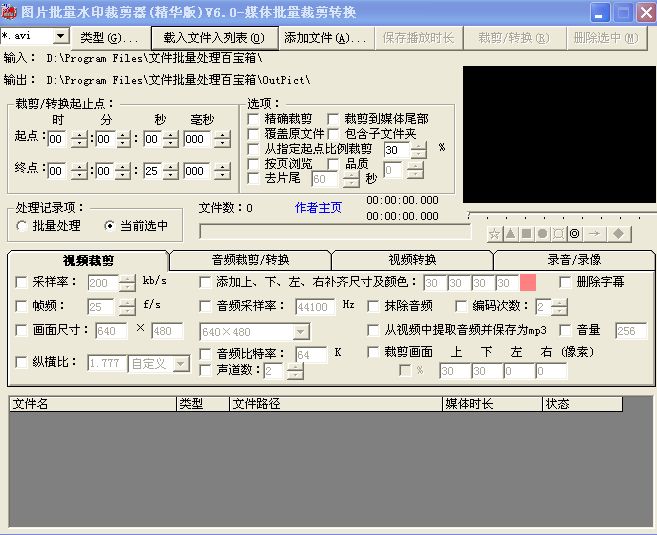Click the pink padding color swatch
This screenshot has width=657, height=535.
tap(528, 283)
